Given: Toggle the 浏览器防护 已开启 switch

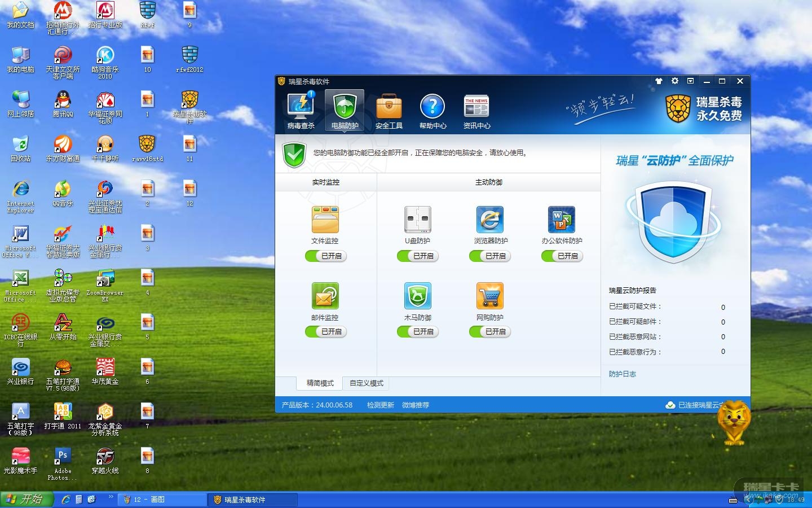Looking at the screenshot, I should point(490,256).
